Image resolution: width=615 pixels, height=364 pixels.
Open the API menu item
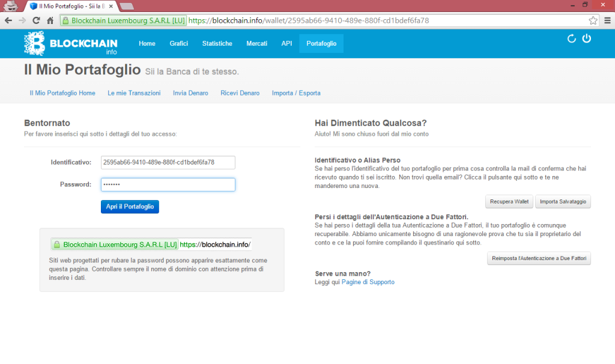coord(286,43)
